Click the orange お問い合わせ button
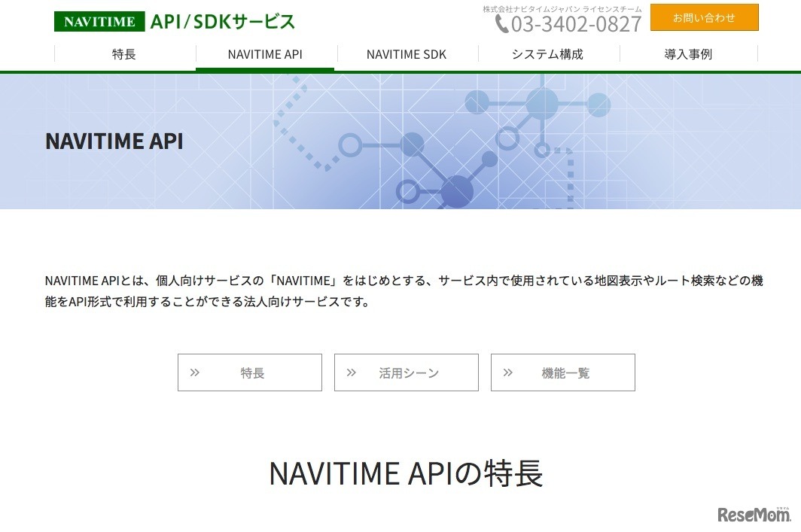801x532 pixels. 704,17
